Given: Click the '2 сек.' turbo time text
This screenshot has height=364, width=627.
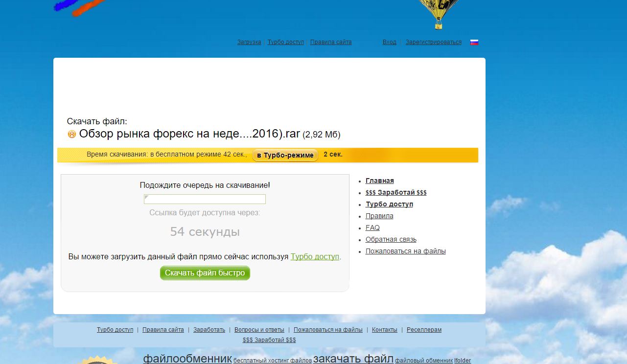Looking at the screenshot, I should point(333,155).
